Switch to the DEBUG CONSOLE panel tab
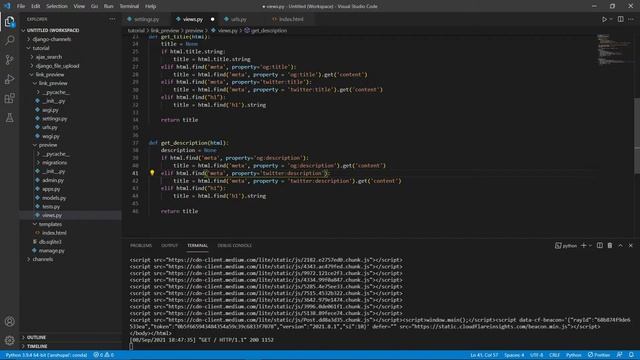The height and width of the screenshot is (360, 640). [234, 246]
